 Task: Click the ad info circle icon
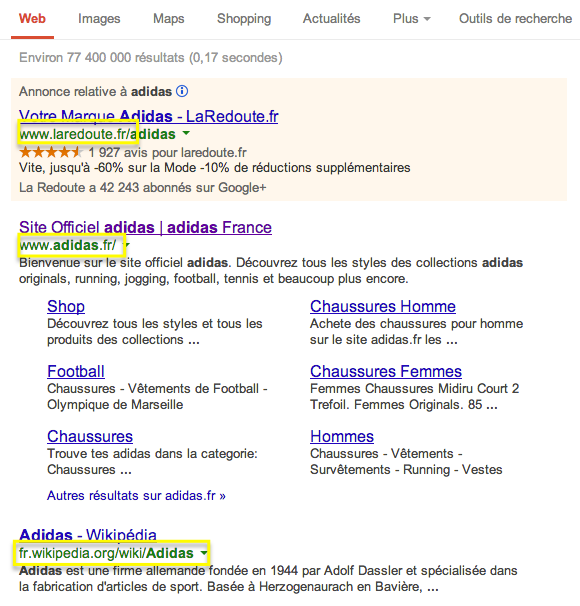[182, 92]
